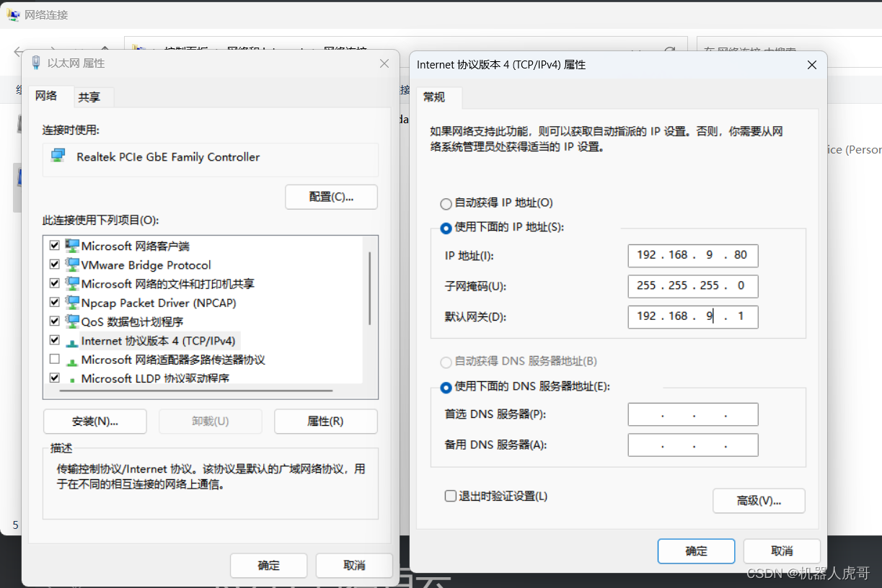The height and width of the screenshot is (588, 882).
Task: Click the back navigation arrow
Action: [17, 51]
